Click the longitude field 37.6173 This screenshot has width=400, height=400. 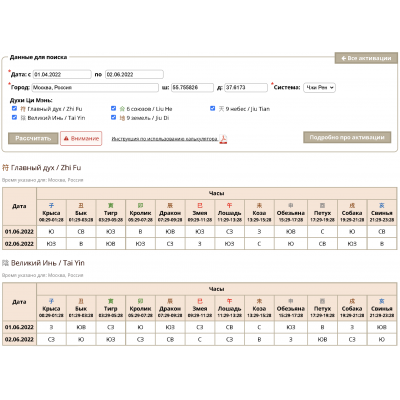[x=246, y=88]
